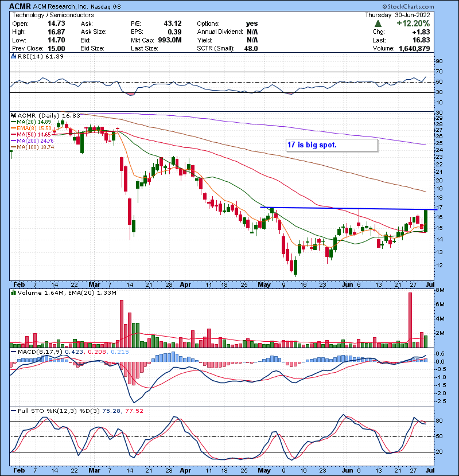Click the Open price 14.73
This screenshot has height=476, width=459.
pos(56,24)
